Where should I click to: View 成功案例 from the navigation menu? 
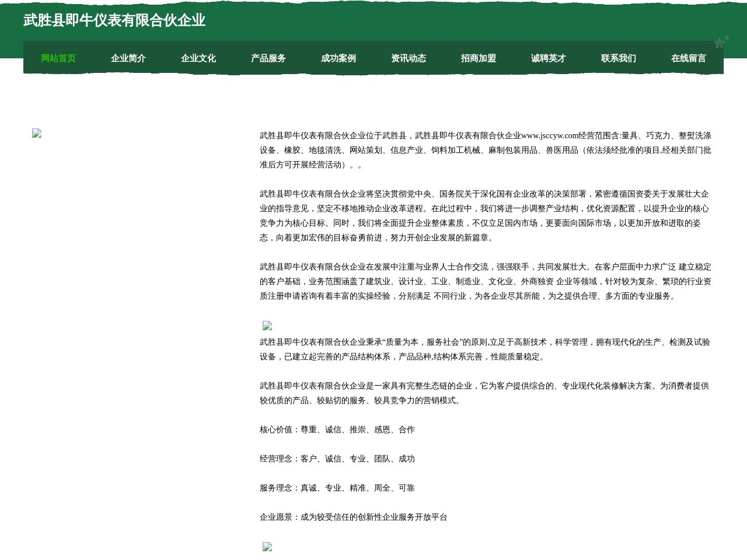click(x=338, y=58)
